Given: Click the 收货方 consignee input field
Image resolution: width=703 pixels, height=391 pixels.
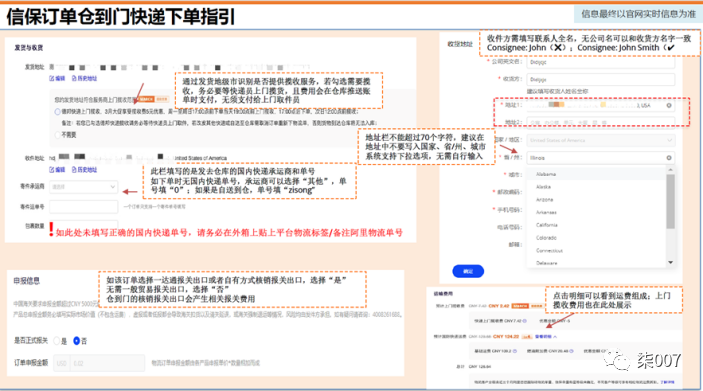Looking at the screenshot, I should click(x=601, y=79).
